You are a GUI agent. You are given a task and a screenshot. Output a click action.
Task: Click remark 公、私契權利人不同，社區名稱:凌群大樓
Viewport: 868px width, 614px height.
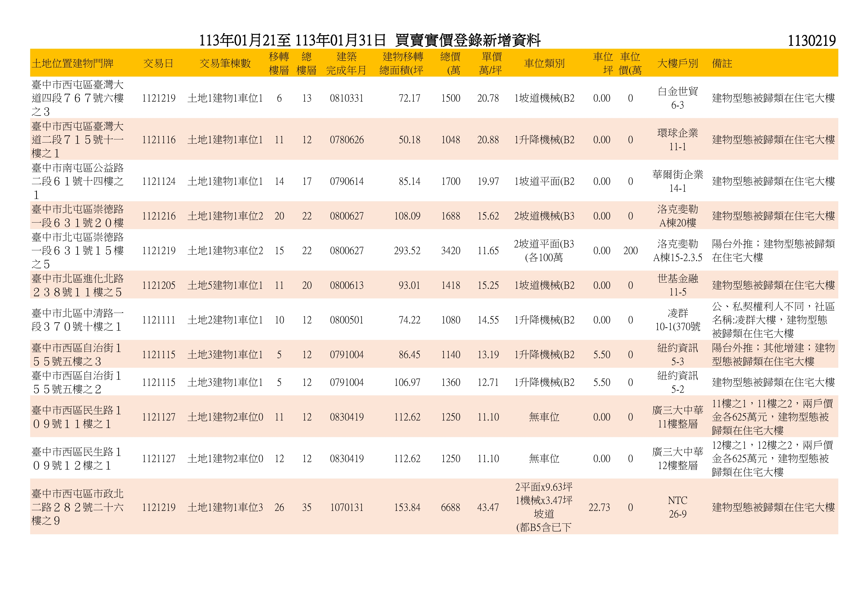(x=773, y=313)
